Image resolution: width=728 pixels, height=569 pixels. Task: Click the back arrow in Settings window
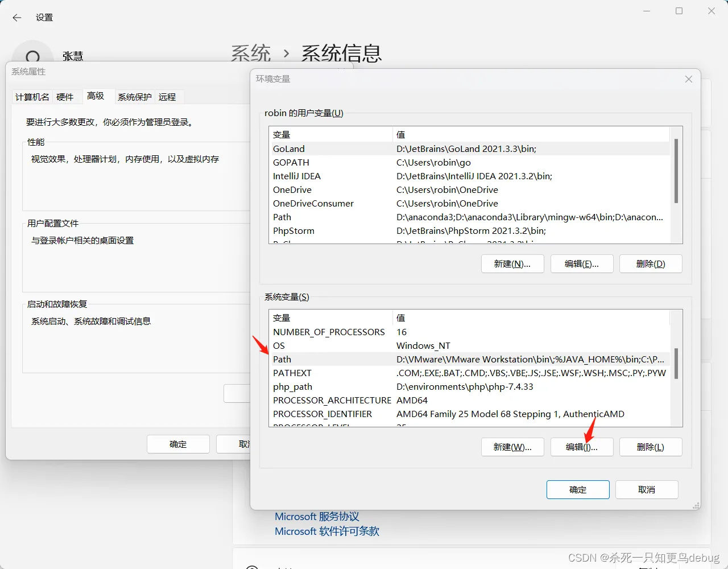[x=17, y=18]
